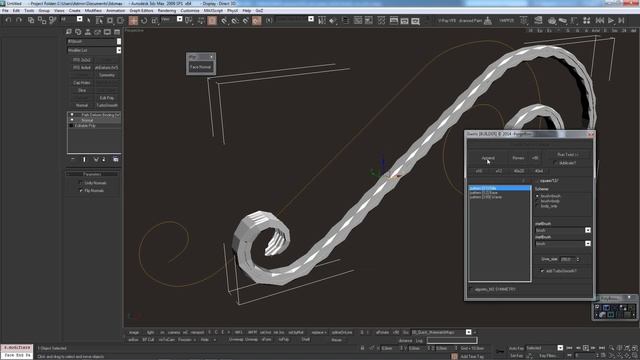The height and width of the screenshot is (360, 640).
Task: Toggle the square checkbox in Swirls dialog
Action: pyautogui.click(x=536, y=180)
